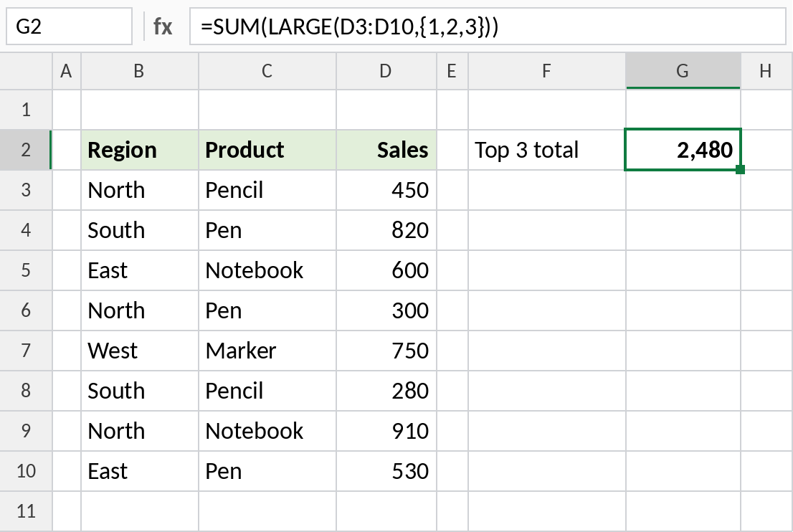Click the Pen cell in row 4
Viewport: 793px width, 532px height.
coord(267,230)
